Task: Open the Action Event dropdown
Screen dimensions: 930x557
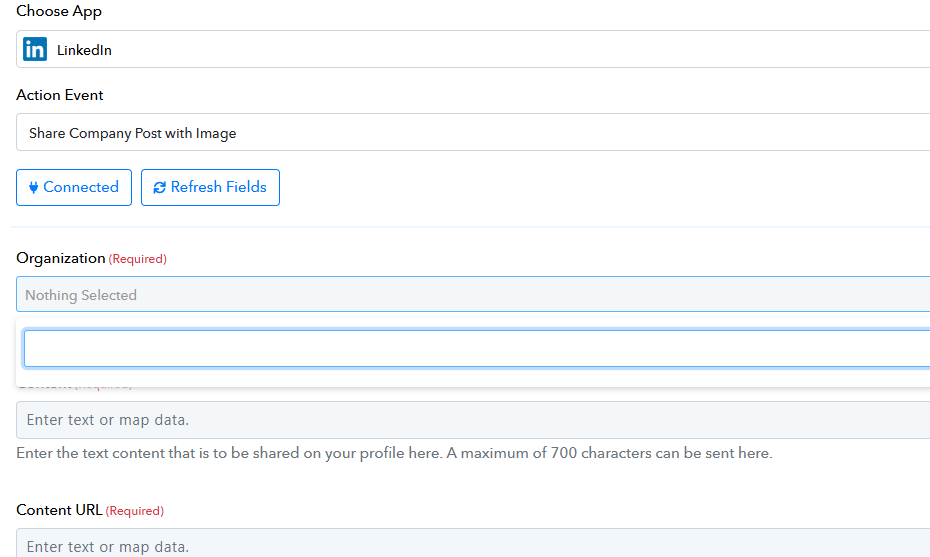Action: click(x=473, y=132)
